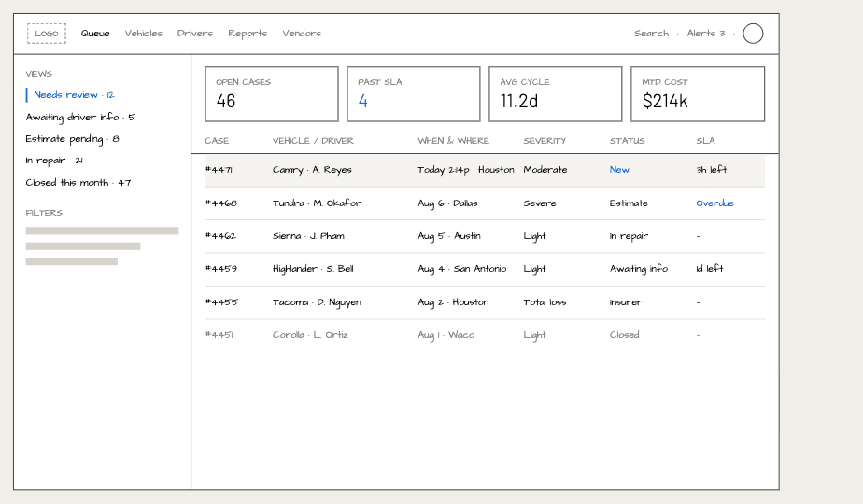Switch to the Vehicles tab
The height and width of the screenshot is (504, 863).
point(144,34)
